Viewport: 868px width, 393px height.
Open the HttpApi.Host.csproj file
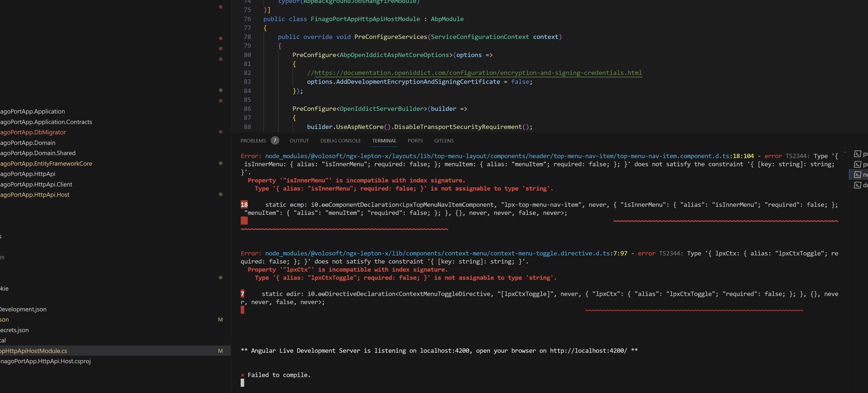coord(45,361)
